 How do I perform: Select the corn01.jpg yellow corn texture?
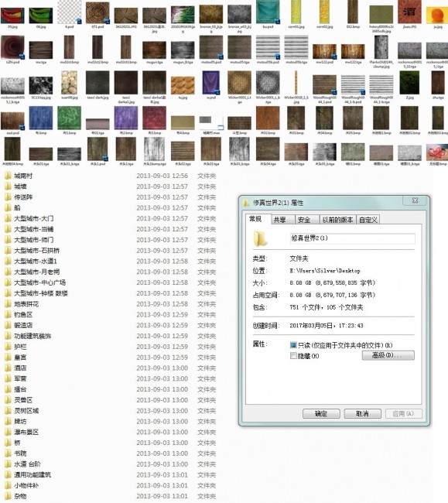296,12
